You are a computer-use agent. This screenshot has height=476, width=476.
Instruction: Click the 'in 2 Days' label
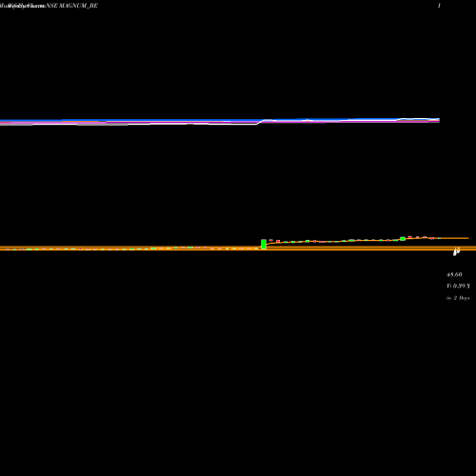pos(458,298)
